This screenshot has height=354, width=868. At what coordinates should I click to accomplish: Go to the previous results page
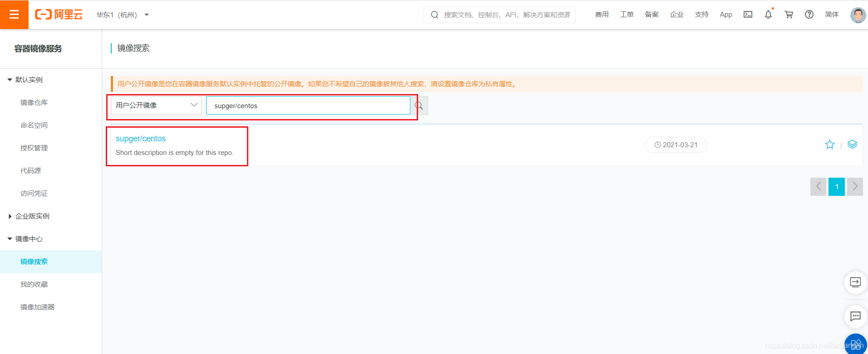point(818,187)
